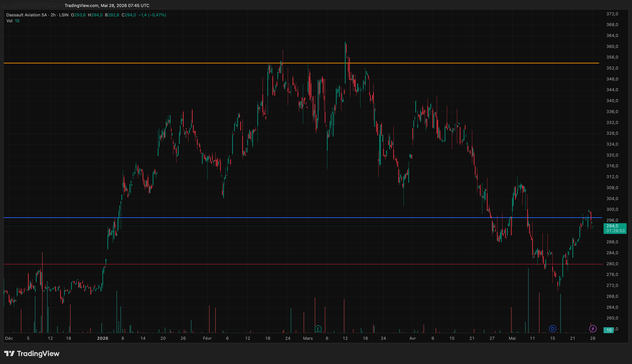The height and width of the screenshot is (364, 632).
Task: Click the opening price value O293,8
Action: click(x=78, y=15)
